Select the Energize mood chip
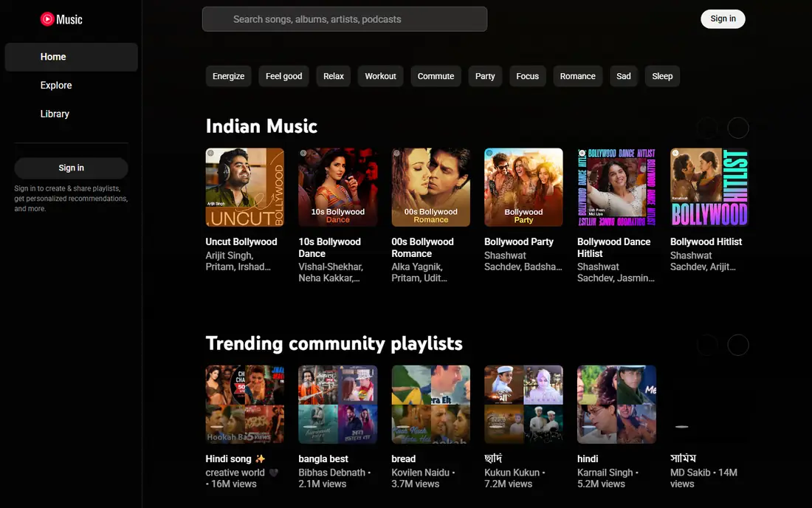This screenshot has height=508, width=812. pyautogui.click(x=228, y=76)
